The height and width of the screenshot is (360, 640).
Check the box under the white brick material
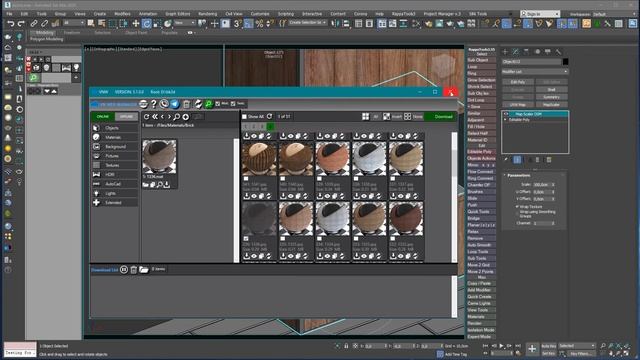[356, 179]
